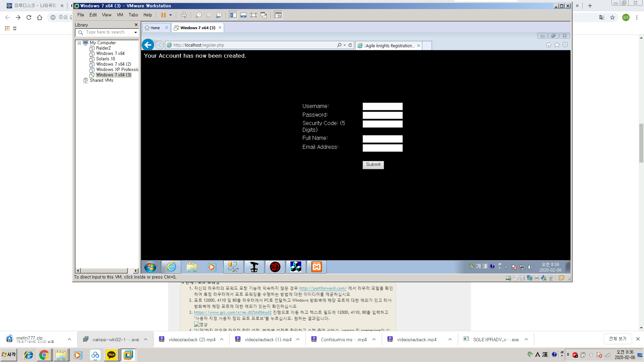Toggle the thumbnail bar view button
Screen dimensions: 644x362
(244, 15)
